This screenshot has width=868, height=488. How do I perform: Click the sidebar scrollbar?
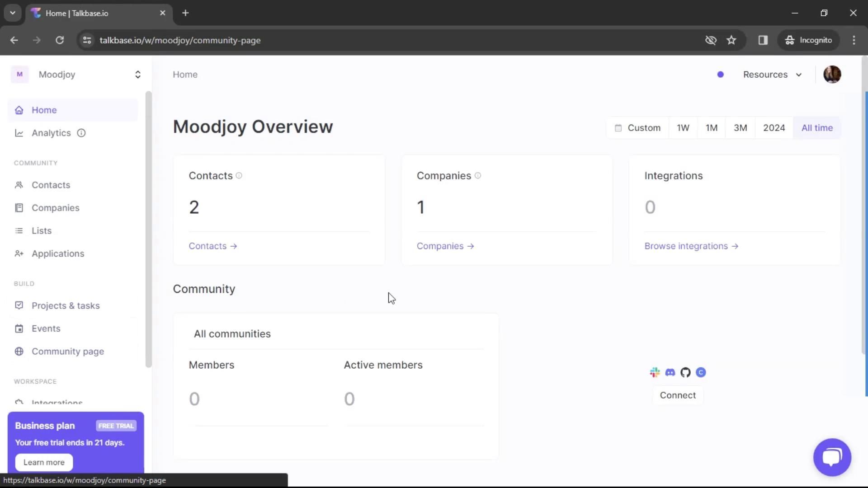tap(148, 229)
